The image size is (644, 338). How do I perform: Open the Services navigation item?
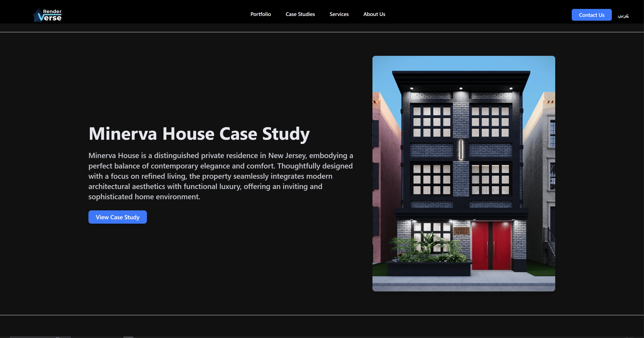click(x=339, y=14)
